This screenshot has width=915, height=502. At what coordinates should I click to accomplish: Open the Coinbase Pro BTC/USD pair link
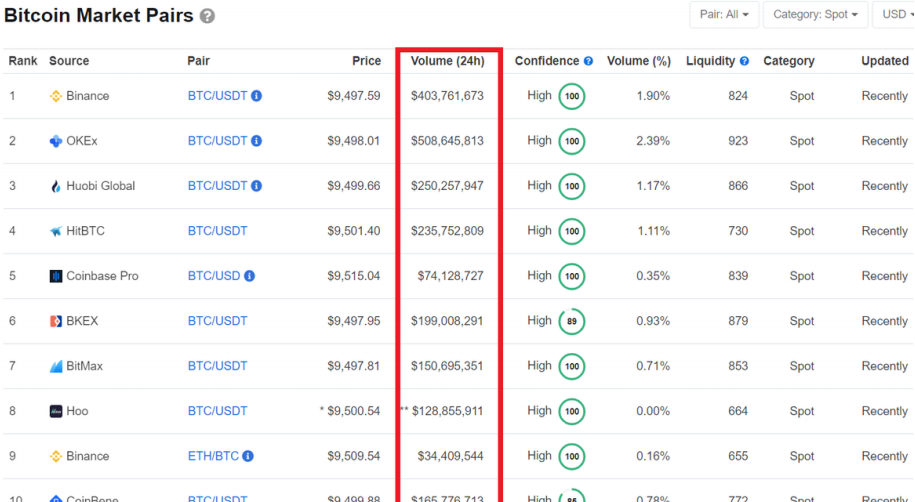point(214,276)
